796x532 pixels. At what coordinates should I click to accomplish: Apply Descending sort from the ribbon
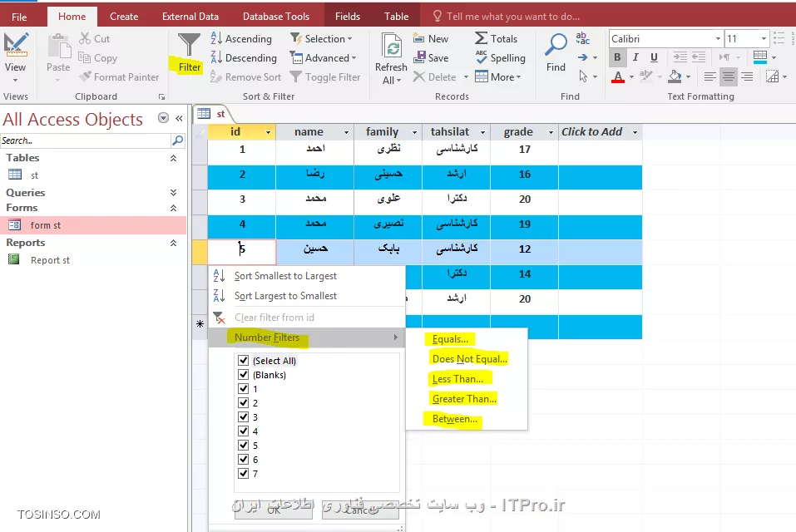(244, 57)
